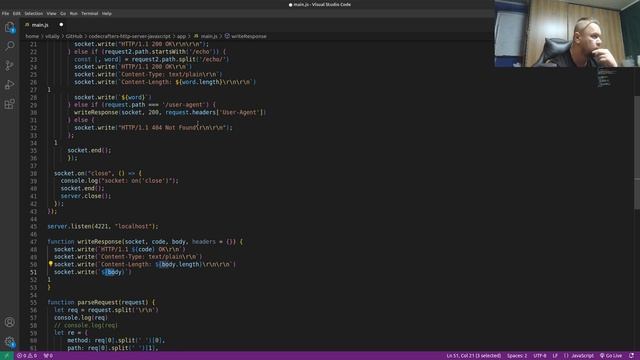Image resolution: width=640 pixels, height=360 pixels.
Task: Open the Run menu
Action: (73, 13)
